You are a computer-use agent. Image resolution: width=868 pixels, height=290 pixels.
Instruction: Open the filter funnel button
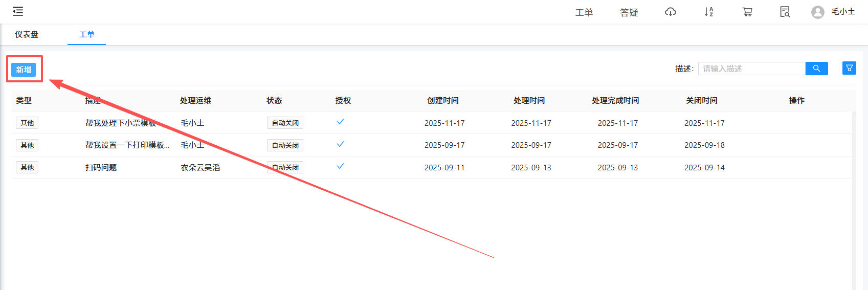click(849, 68)
